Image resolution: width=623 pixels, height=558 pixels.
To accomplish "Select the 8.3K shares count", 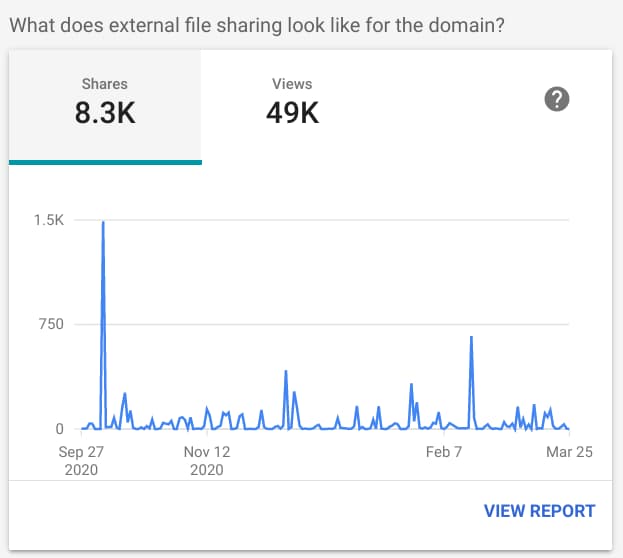I will click(x=105, y=113).
